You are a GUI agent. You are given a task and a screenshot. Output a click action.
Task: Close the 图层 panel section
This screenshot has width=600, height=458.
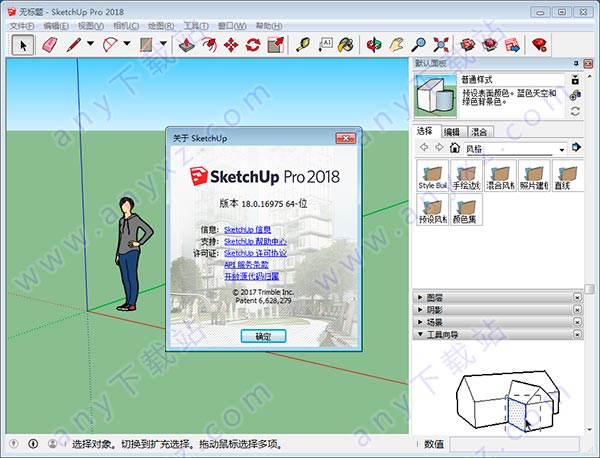point(577,297)
